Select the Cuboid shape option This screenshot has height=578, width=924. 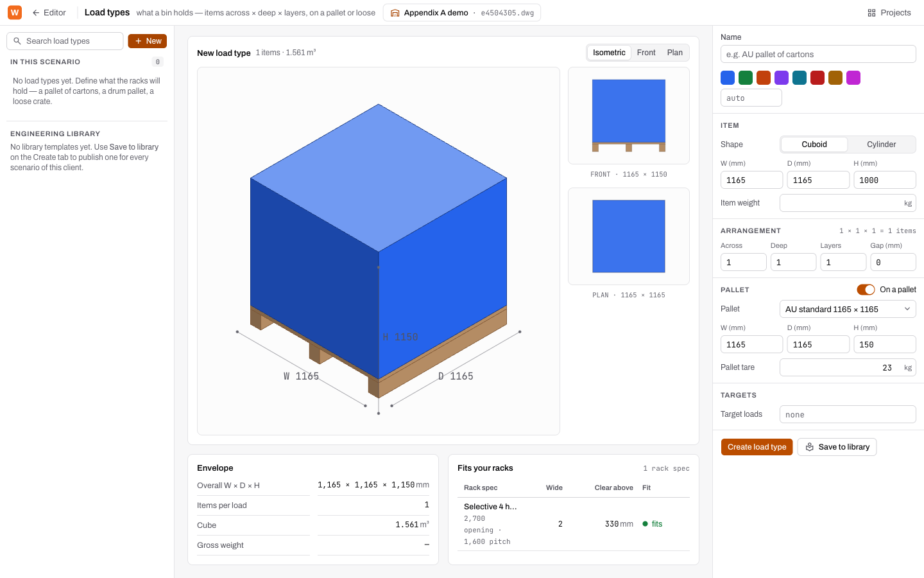point(814,144)
